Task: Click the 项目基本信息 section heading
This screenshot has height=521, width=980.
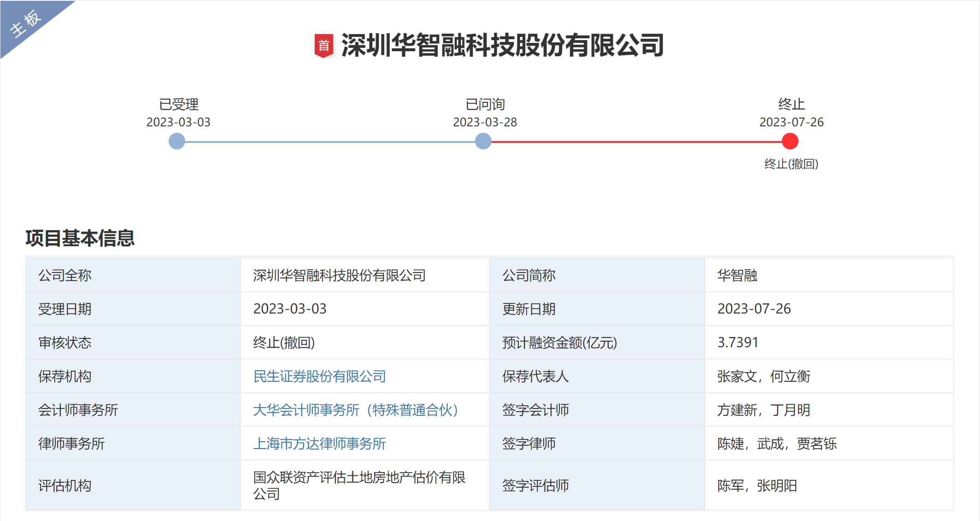Action: pos(80,238)
